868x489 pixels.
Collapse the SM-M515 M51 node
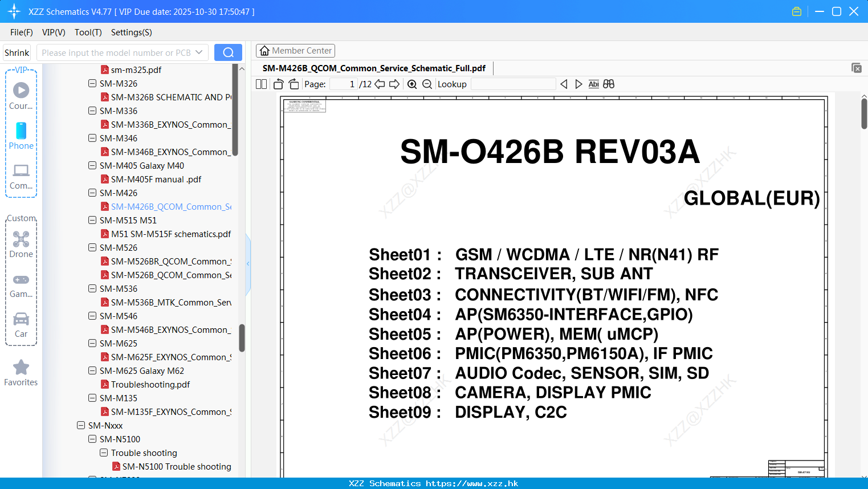tap(92, 220)
